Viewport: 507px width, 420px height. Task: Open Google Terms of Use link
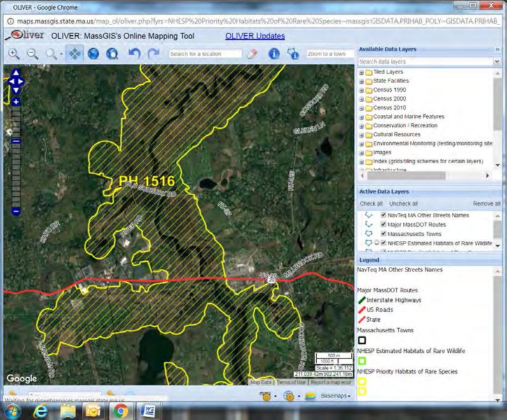[x=291, y=382]
